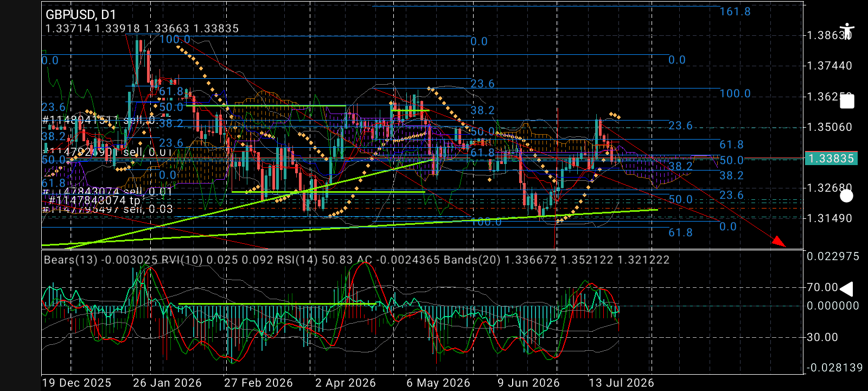This screenshot has width=868, height=391.
Task: Click the 27 Feb 2026 date label
Action: coord(258,383)
